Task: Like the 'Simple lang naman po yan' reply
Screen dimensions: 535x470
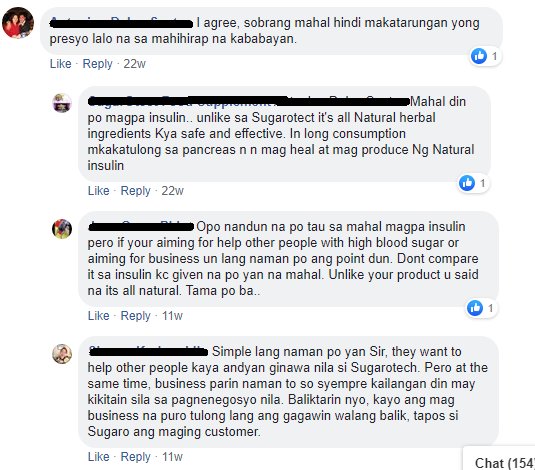Action: point(99,457)
